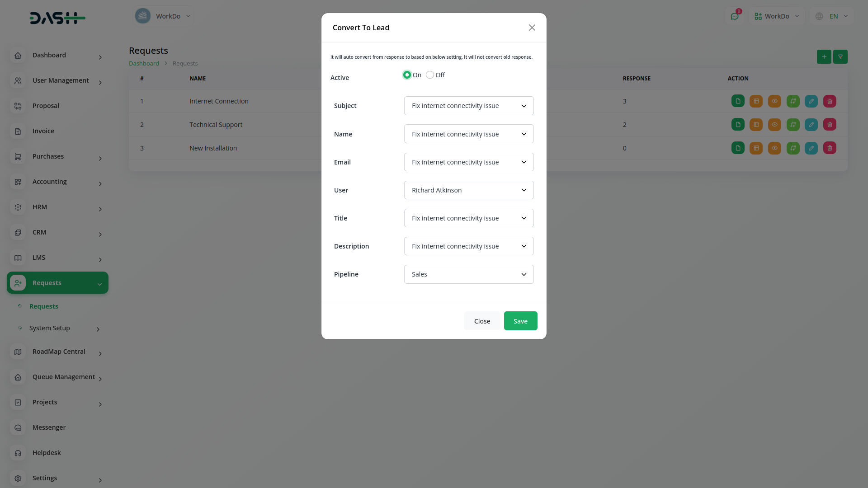Click the Close button in dialog footer
This screenshot has width=868, height=488.
pos(482,321)
